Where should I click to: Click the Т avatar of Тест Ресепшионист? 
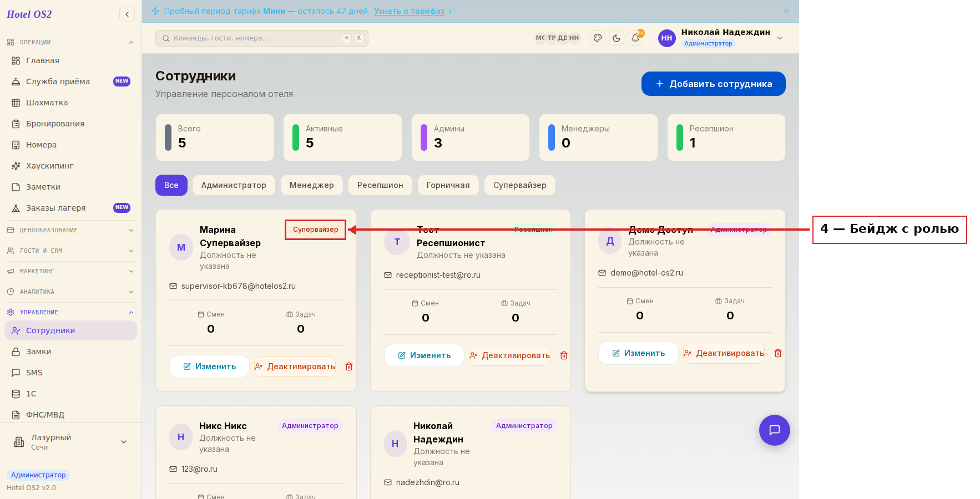click(397, 242)
